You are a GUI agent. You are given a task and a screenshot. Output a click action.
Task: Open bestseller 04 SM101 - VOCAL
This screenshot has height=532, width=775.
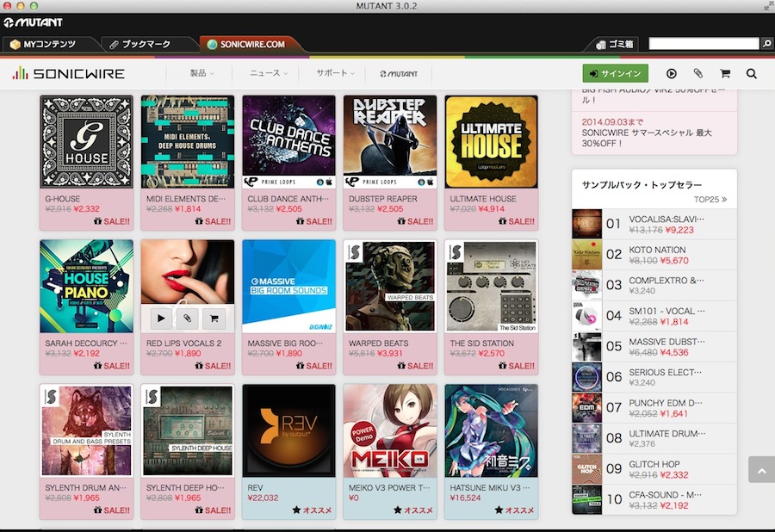(x=654, y=316)
